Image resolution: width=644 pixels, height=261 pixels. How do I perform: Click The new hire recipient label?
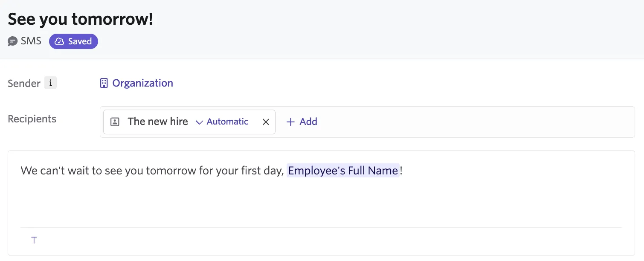pos(158,122)
